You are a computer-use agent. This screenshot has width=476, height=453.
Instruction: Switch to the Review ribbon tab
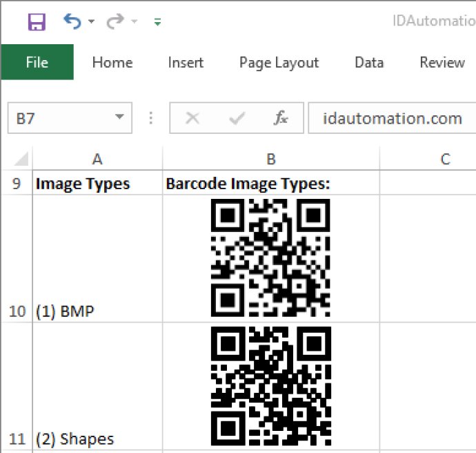(x=442, y=63)
